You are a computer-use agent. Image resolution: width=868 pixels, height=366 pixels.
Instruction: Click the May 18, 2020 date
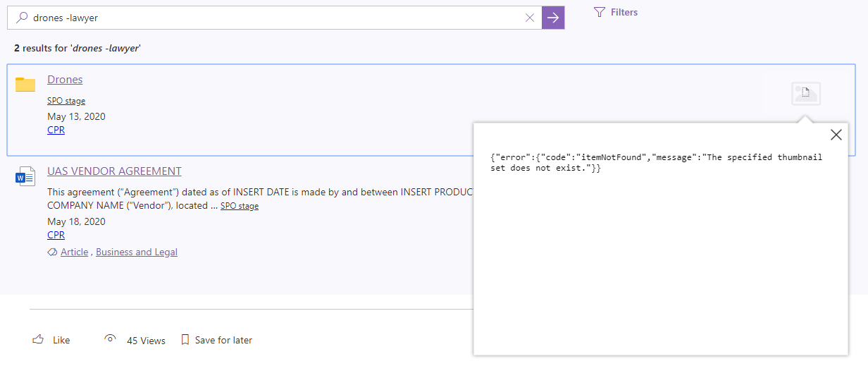click(76, 221)
